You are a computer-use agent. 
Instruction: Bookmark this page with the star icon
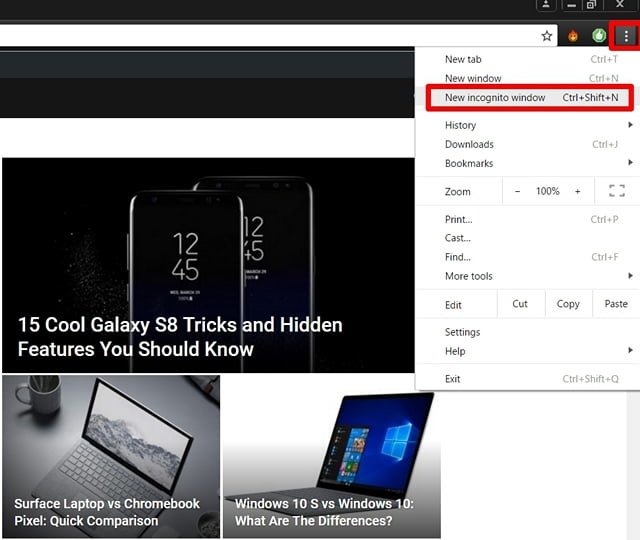(547, 36)
